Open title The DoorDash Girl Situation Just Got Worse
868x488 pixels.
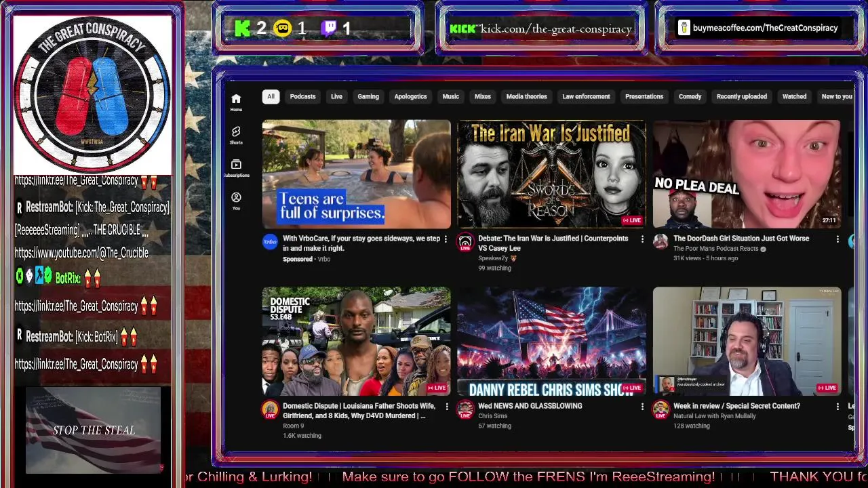[741, 239]
